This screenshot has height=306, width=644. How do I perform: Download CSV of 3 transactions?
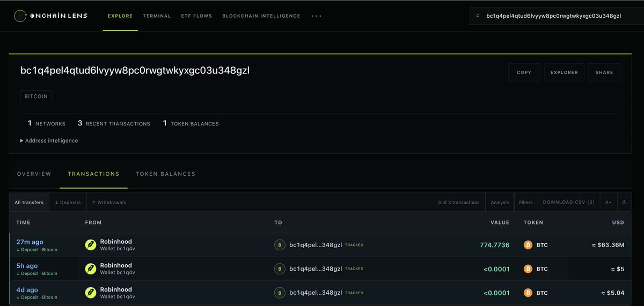point(569,203)
